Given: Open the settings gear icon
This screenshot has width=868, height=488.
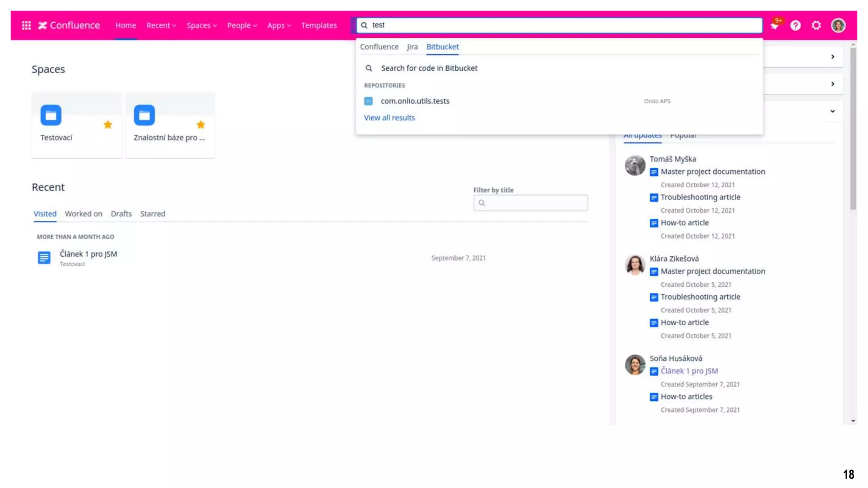Looking at the screenshot, I should tap(816, 25).
